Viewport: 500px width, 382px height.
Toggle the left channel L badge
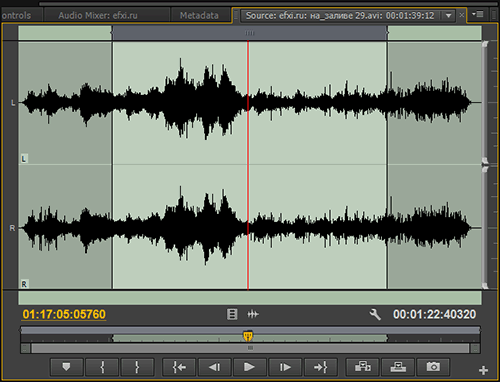coord(24,159)
